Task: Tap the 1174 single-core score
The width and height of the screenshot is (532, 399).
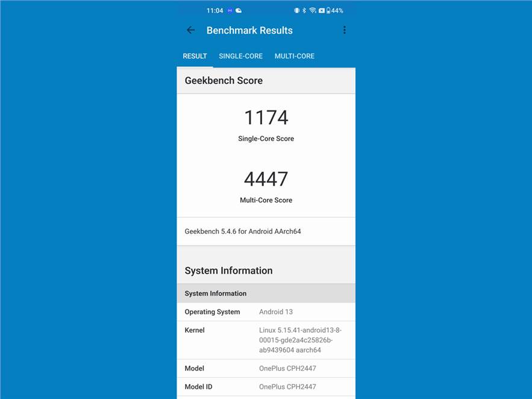Action: pos(266,118)
